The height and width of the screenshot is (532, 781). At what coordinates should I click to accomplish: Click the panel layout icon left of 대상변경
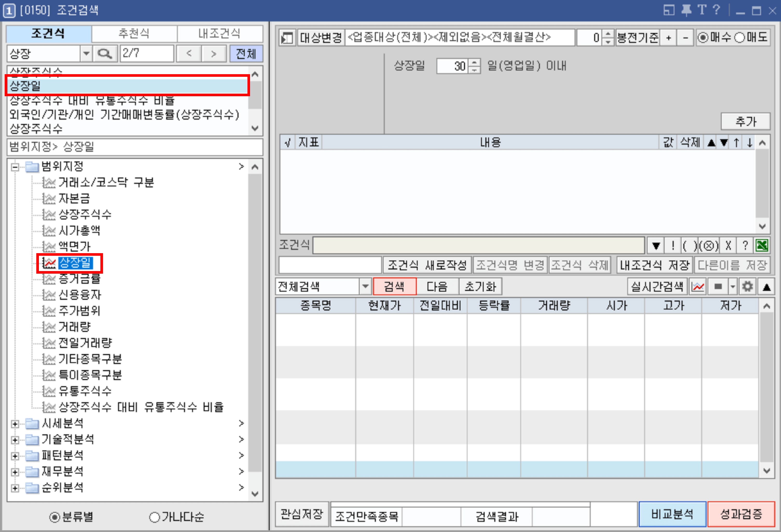click(287, 38)
